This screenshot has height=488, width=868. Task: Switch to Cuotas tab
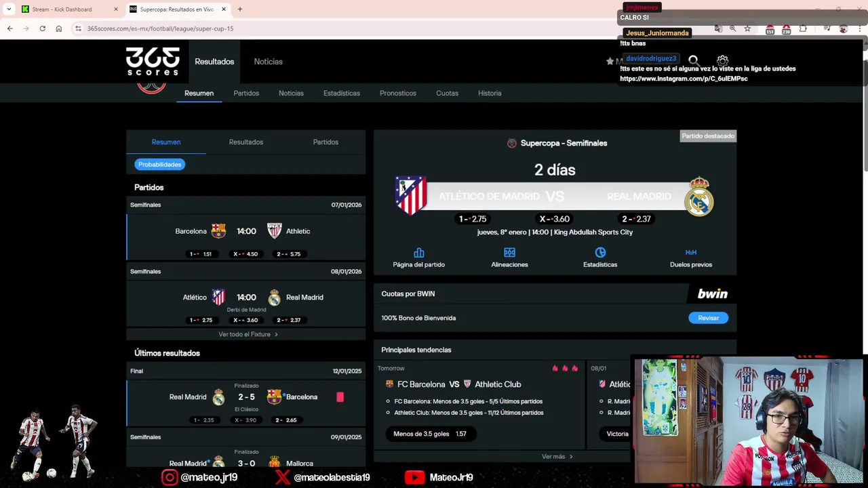click(x=447, y=93)
